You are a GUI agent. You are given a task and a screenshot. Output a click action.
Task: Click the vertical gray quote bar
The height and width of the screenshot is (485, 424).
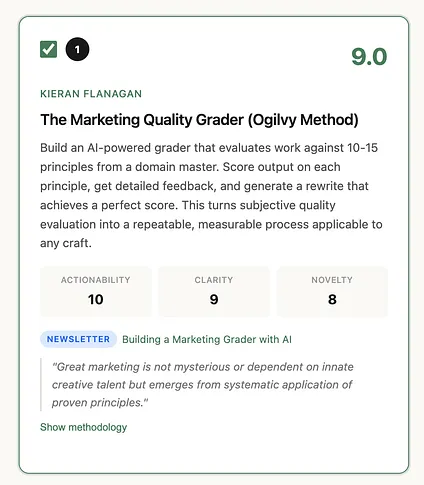click(41, 385)
